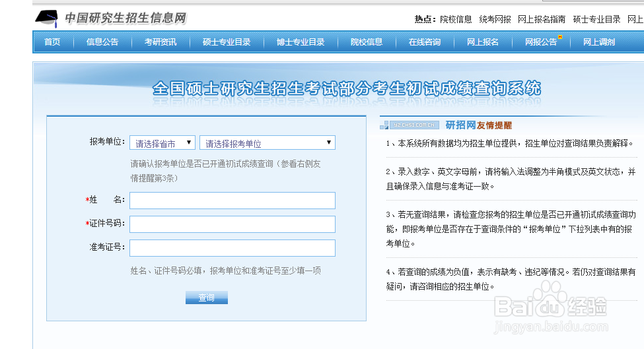Click reminder text starting 1、本系统所有数据

point(510,143)
